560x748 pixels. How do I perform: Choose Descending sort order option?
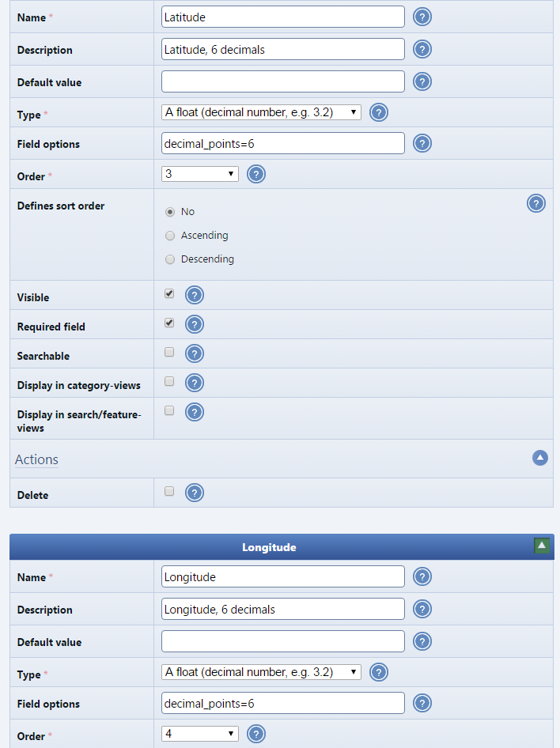coord(170,259)
